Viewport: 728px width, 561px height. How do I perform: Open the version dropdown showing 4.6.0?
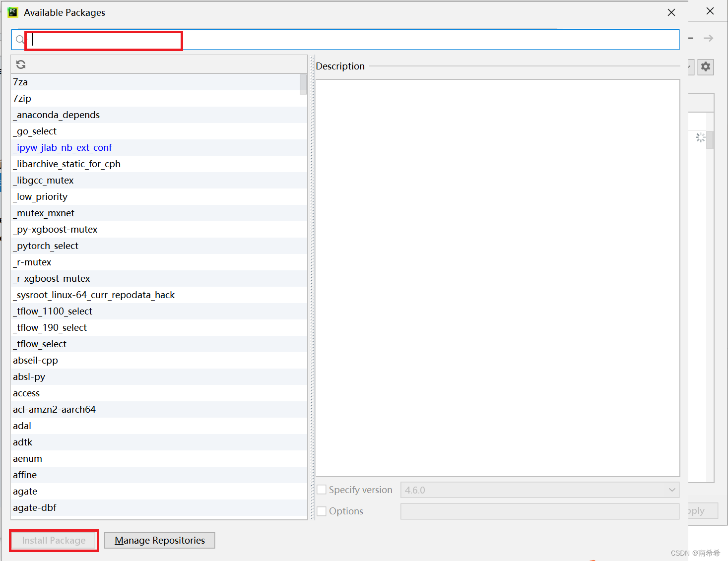point(673,490)
